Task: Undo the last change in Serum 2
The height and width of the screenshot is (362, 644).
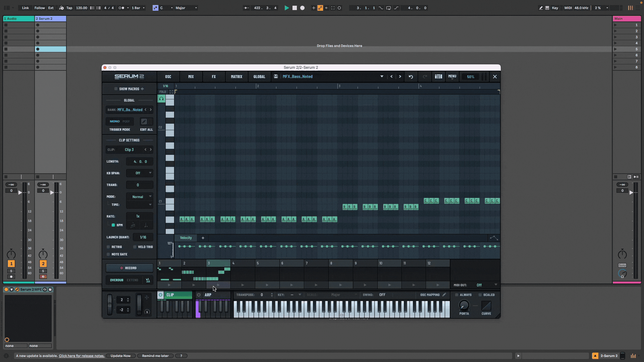Action: coord(411,76)
